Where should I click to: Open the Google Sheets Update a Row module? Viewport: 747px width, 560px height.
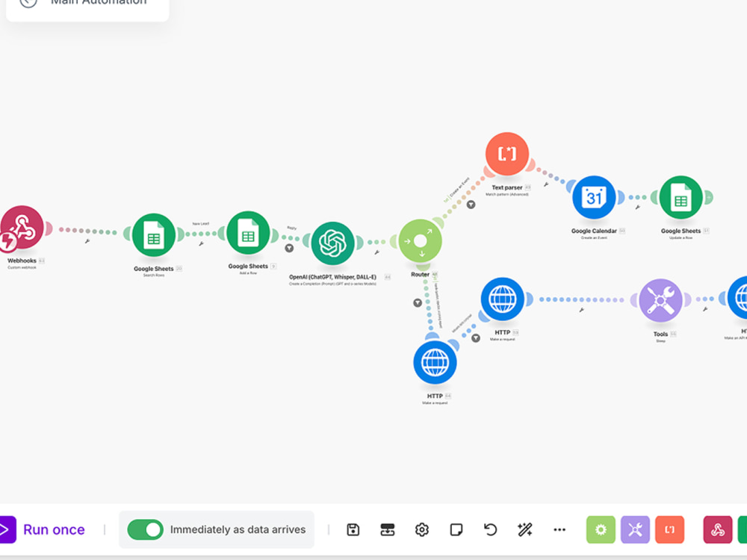(x=681, y=197)
